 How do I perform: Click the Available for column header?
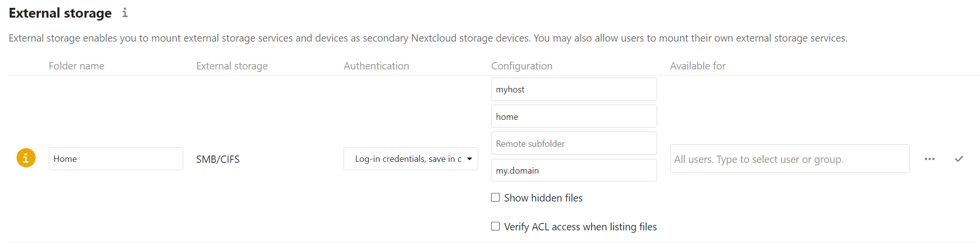point(698,66)
